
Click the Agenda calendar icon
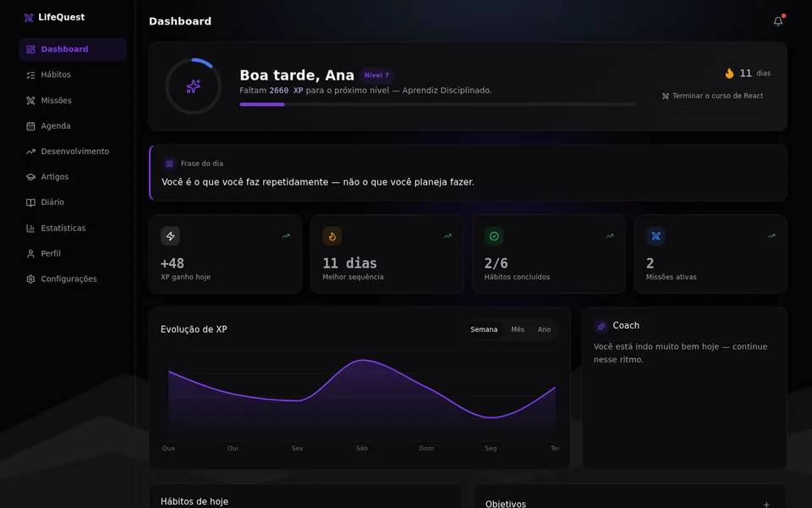point(30,126)
